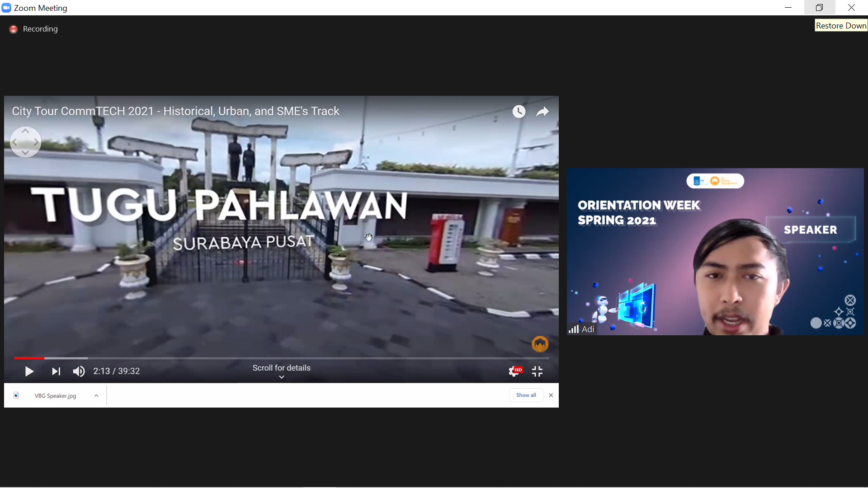
Task: Pan 360 view left with arrow
Action: (x=14, y=142)
